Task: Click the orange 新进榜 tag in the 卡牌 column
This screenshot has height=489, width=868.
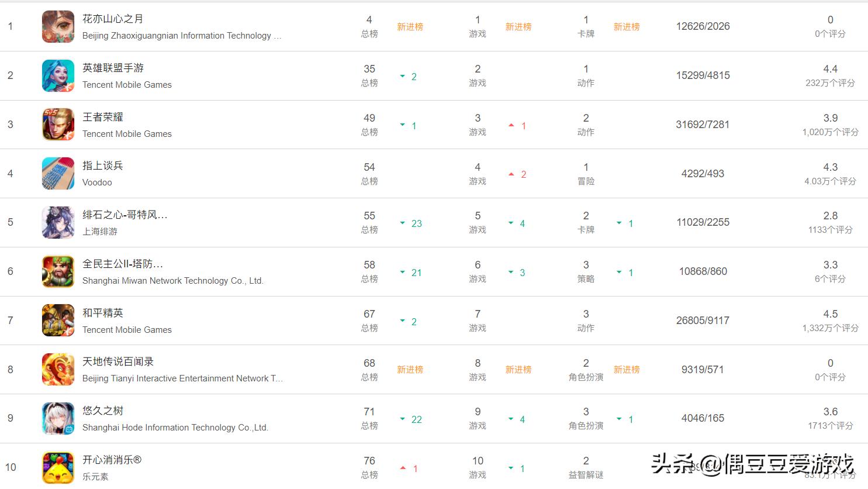Action: pyautogui.click(x=627, y=26)
